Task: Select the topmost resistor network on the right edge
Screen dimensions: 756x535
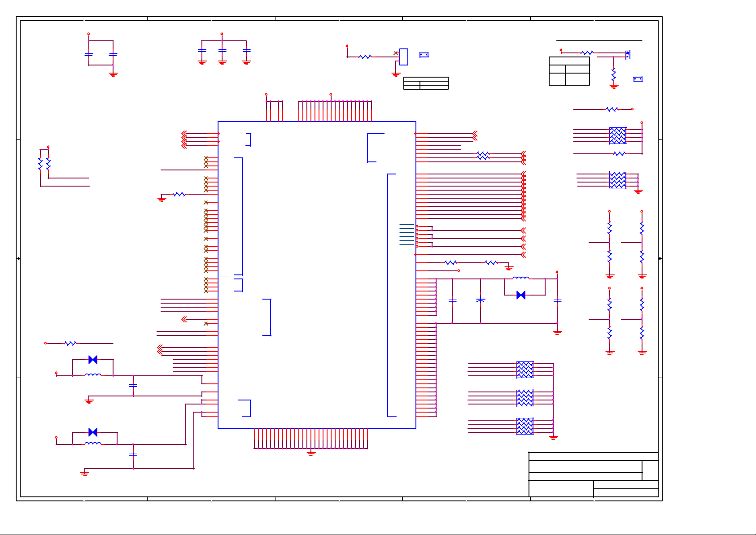Action: tap(618, 136)
